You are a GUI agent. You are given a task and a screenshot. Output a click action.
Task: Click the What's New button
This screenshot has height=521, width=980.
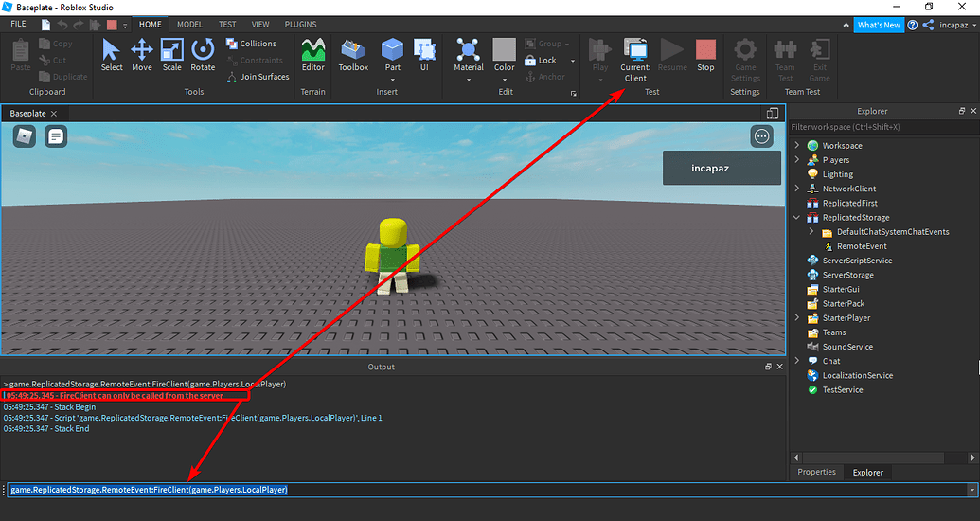click(x=879, y=25)
